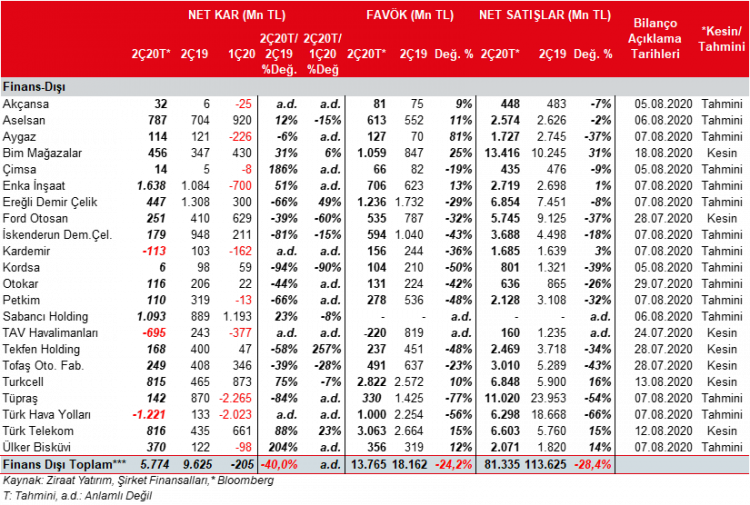
Task: Click Türk Telekom date 12.08.2020
Action: coord(663,431)
